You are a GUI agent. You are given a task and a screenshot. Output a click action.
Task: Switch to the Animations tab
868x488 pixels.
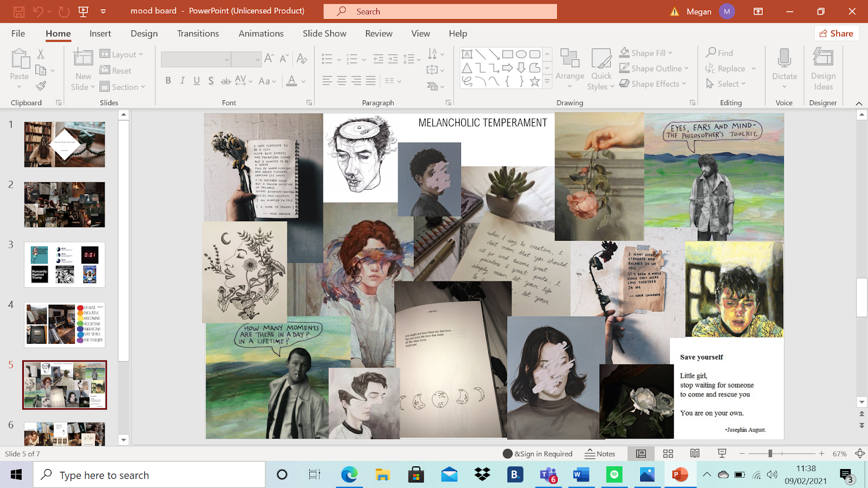(x=261, y=34)
